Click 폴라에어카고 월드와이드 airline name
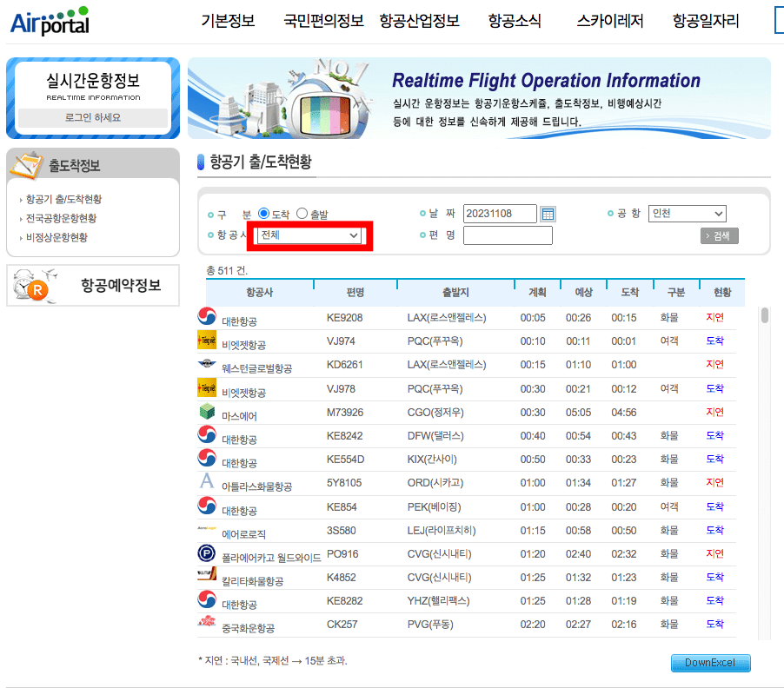 271,558
